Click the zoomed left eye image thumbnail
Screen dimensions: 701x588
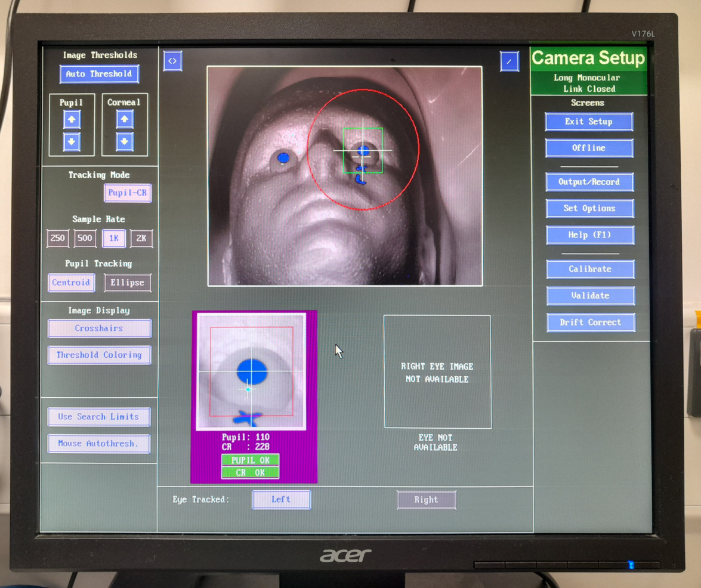[x=251, y=371]
